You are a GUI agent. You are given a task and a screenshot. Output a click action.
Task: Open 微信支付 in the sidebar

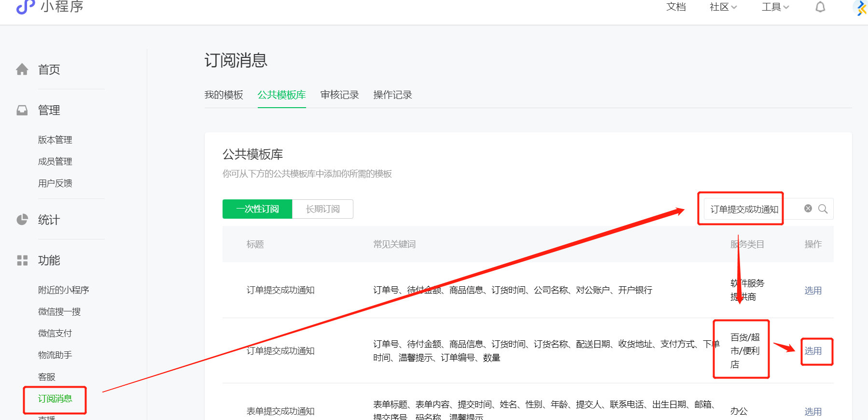pos(55,334)
